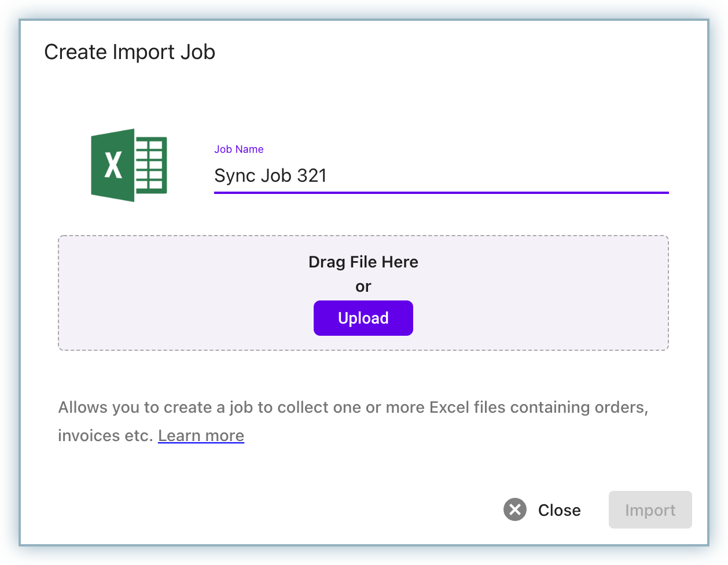Click the Excel file icon
Image resolution: width=728 pixels, height=565 pixels.
(129, 165)
